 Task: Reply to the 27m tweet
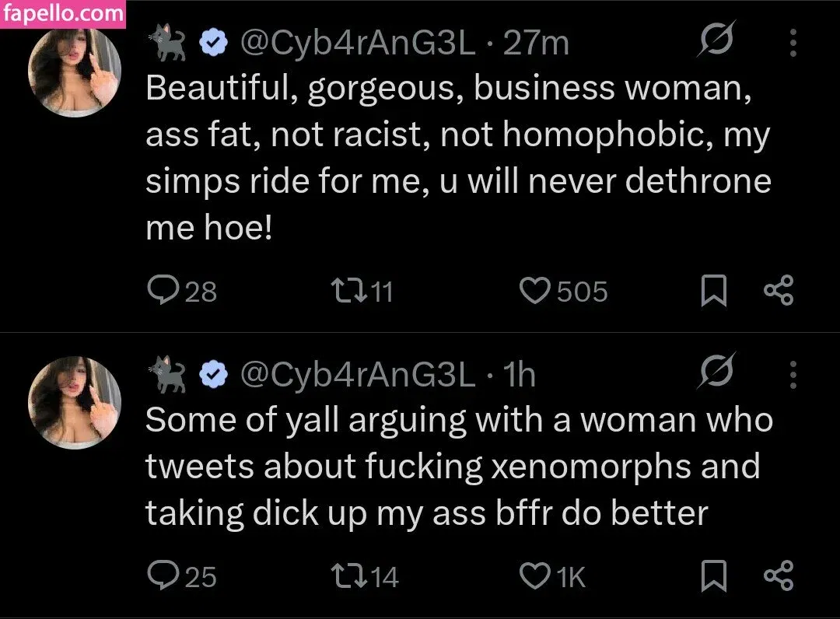coord(162,291)
